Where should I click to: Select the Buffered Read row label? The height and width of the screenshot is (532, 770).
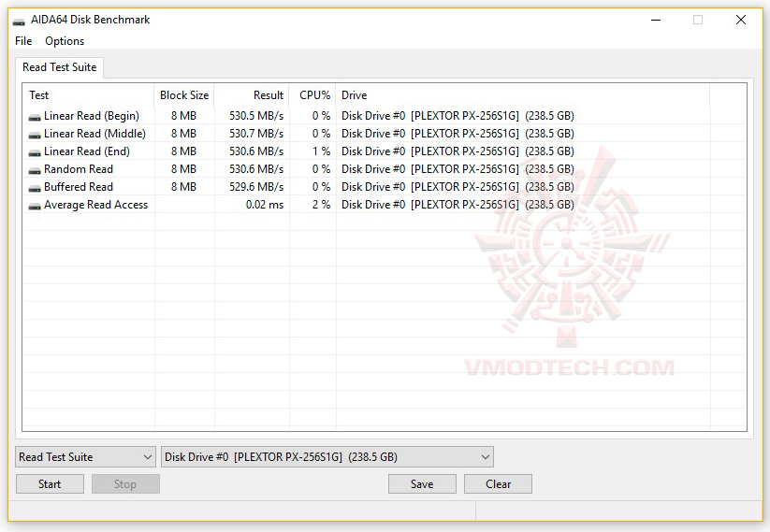click(x=79, y=186)
